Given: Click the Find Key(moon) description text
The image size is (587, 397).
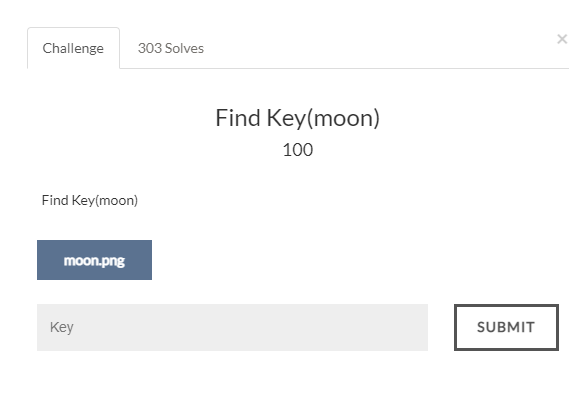Looking at the screenshot, I should coord(90,200).
